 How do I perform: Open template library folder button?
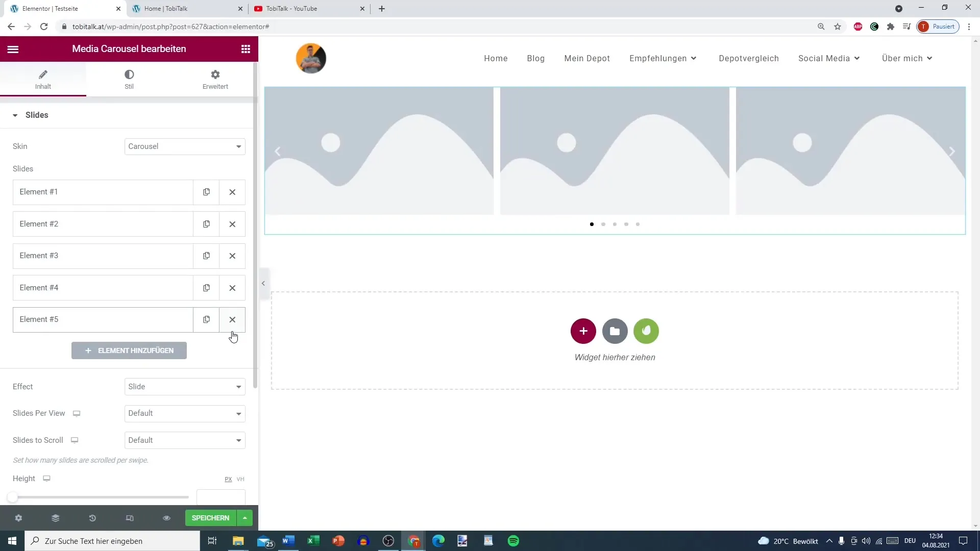[615, 331]
